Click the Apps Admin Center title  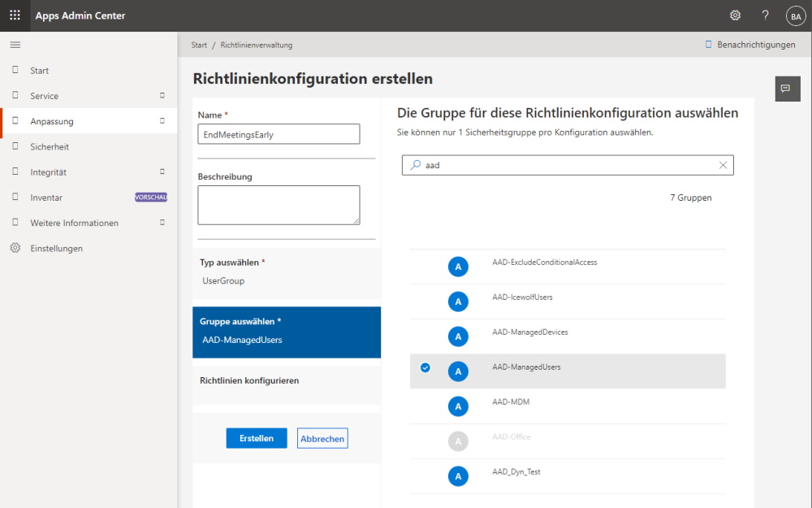pos(80,15)
